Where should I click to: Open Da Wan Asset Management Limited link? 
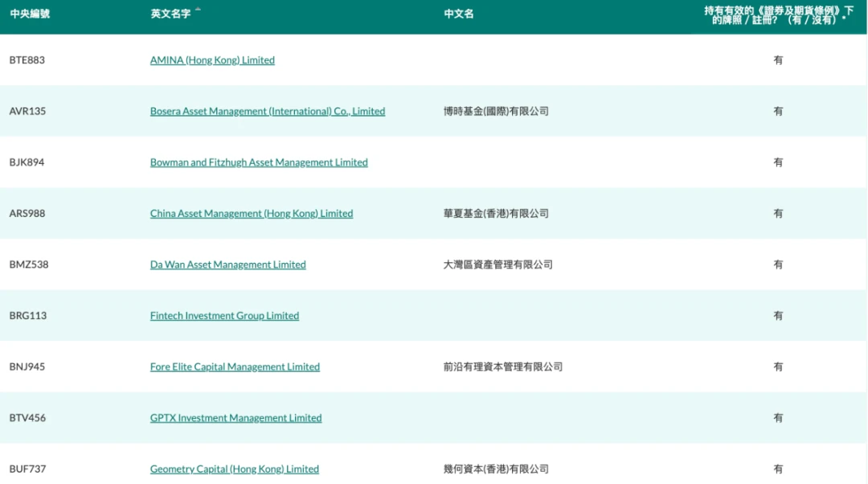point(227,265)
